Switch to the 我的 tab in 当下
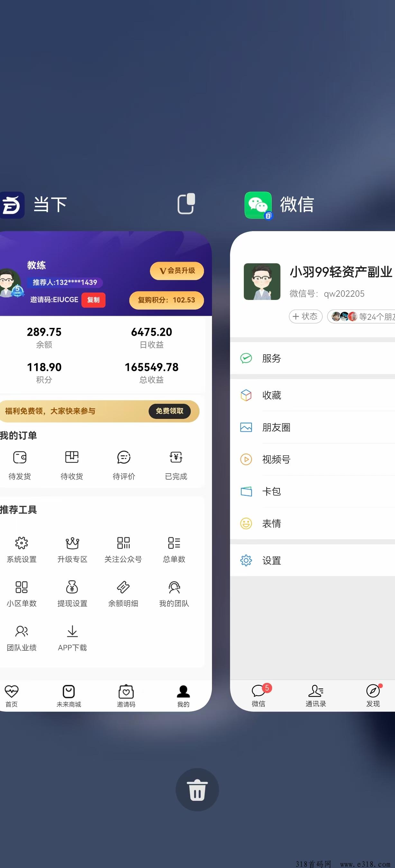 coord(183,695)
